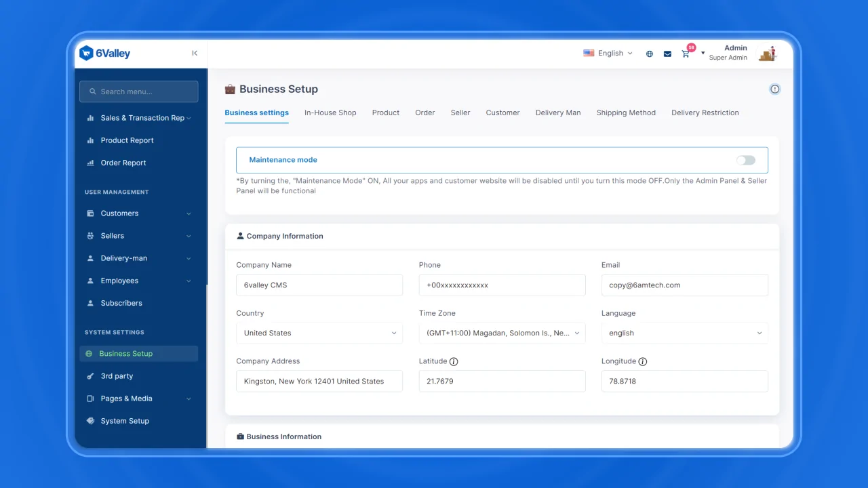Screen dimensions: 868x488
Task: Open the Country dropdown showing United States
Action: [319, 333]
